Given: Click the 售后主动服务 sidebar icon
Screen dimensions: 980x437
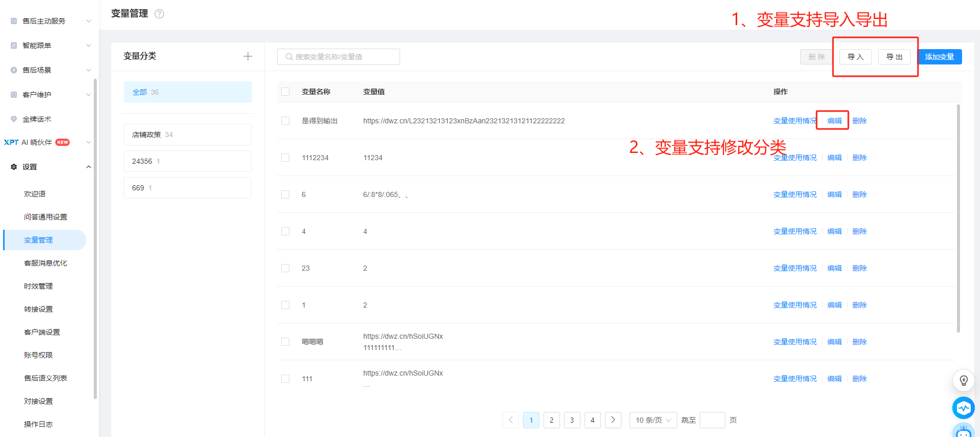Looking at the screenshot, I should coord(14,21).
